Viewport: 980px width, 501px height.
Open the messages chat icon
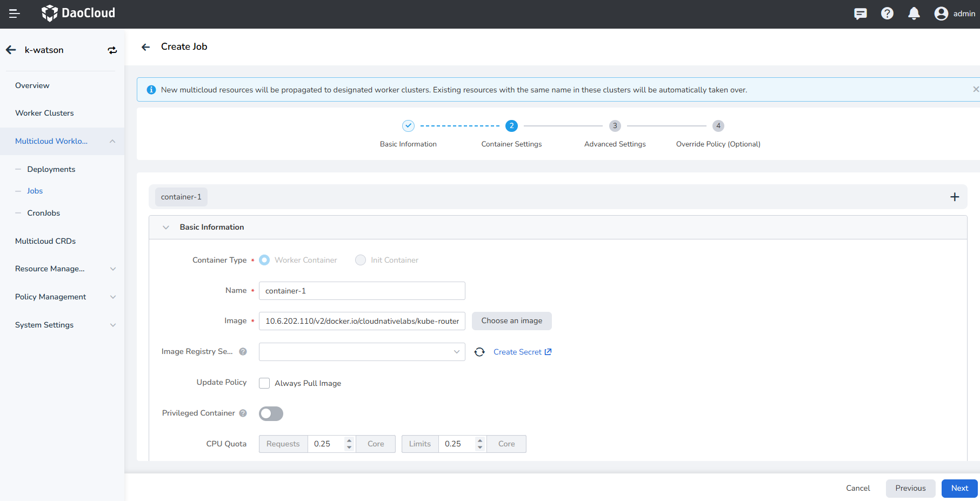pos(860,14)
